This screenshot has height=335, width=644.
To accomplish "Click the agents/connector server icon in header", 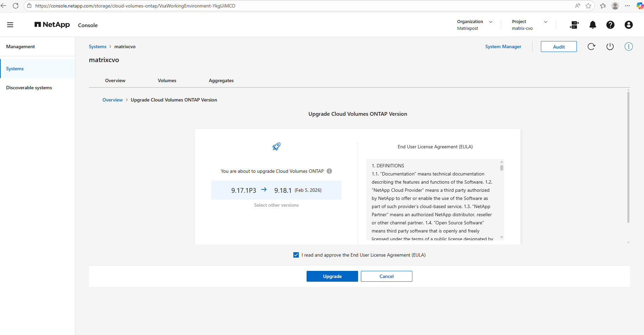I will (x=574, y=25).
